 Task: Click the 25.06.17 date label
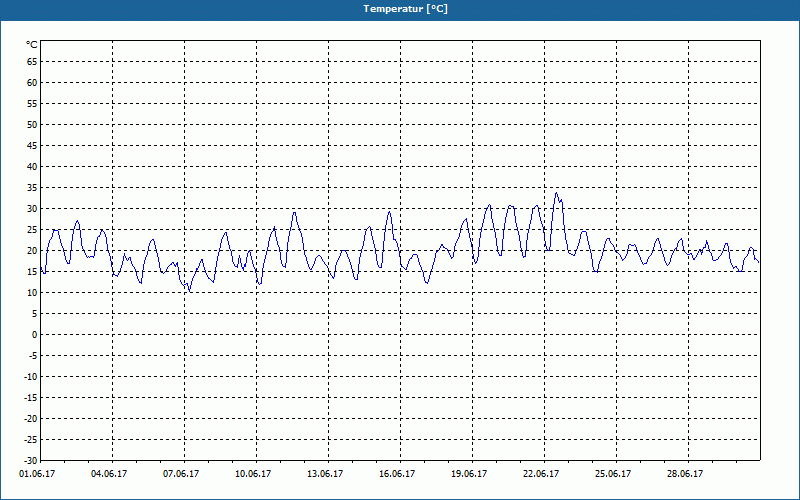point(613,474)
